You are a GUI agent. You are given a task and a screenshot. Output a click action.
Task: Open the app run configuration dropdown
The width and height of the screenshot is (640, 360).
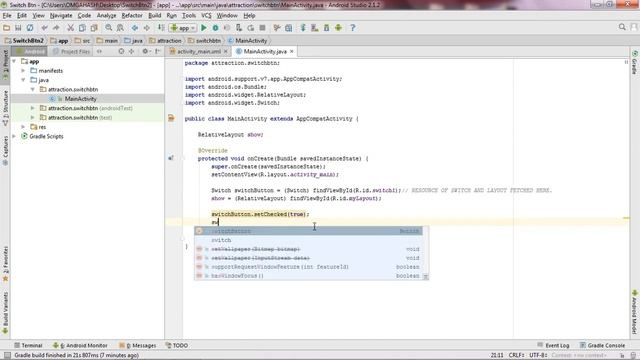pos(183,28)
